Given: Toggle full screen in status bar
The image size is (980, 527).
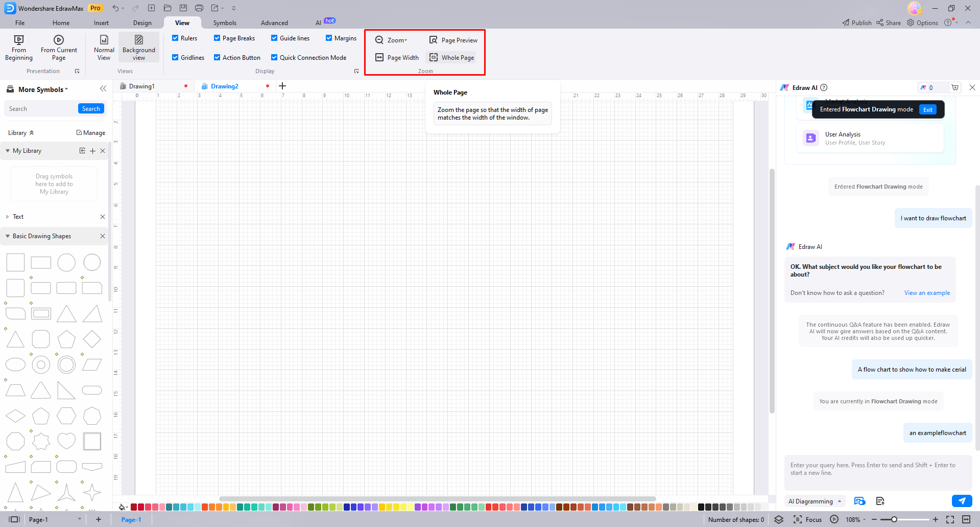Looking at the screenshot, I should point(950,519).
